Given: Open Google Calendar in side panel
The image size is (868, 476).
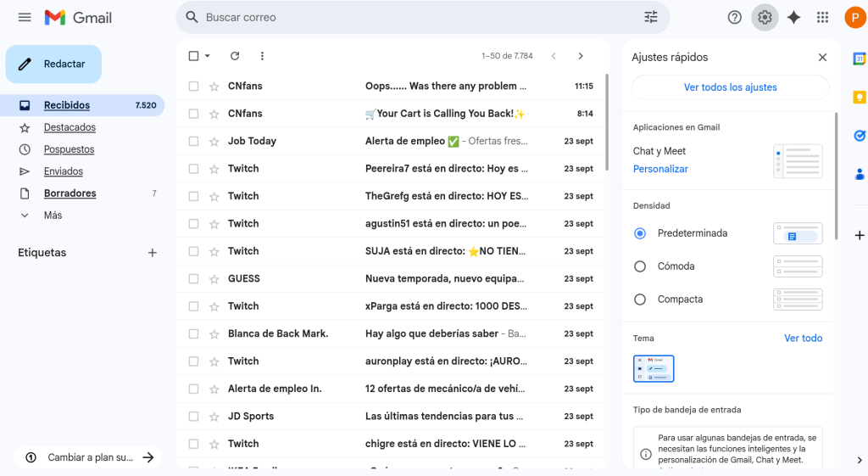Looking at the screenshot, I should point(859,59).
